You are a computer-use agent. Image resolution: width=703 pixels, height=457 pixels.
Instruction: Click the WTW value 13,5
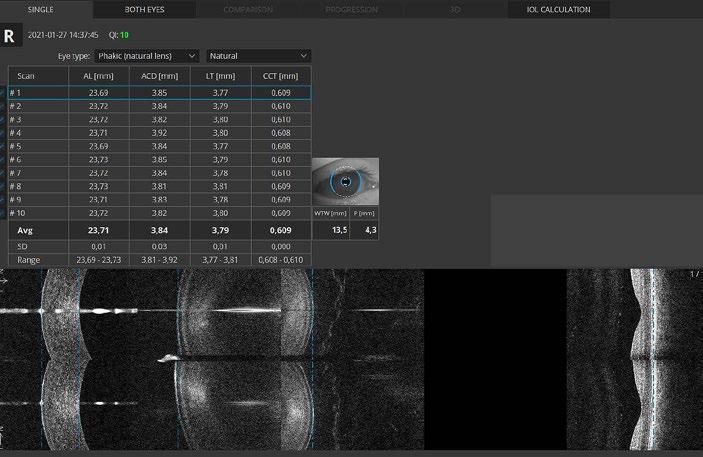[339, 231]
